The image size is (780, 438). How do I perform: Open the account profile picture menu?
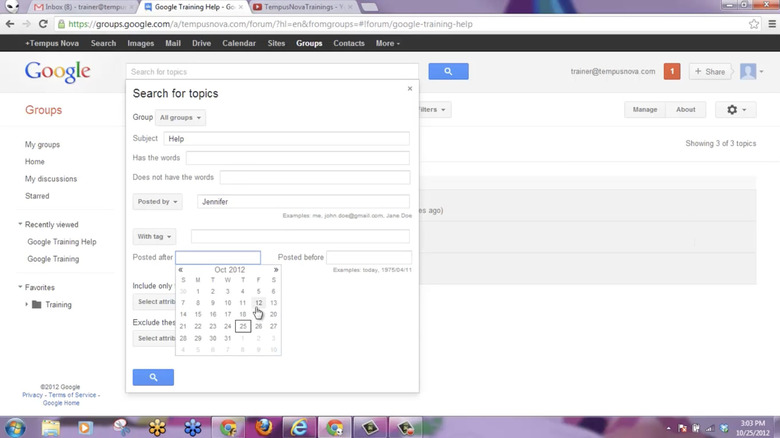(751, 71)
